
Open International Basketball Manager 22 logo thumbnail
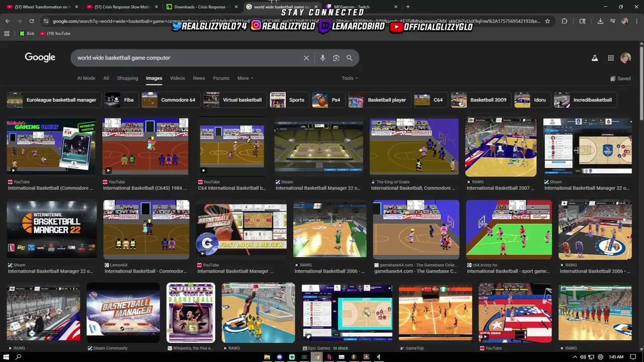pyautogui.click(x=51, y=229)
